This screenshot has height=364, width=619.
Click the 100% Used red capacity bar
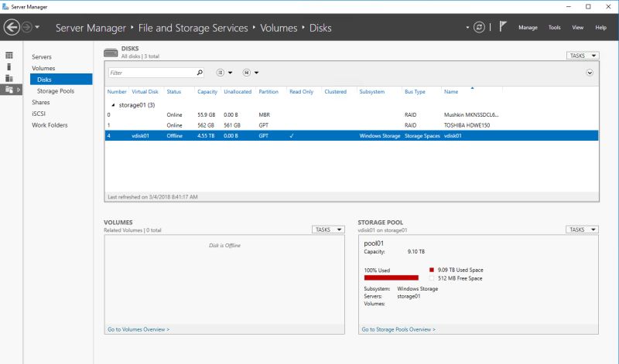click(392, 277)
